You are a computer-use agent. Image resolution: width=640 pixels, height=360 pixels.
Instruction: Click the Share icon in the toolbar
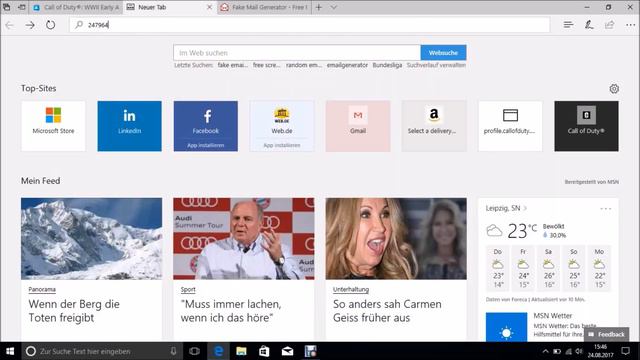pyautogui.click(x=609, y=25)
